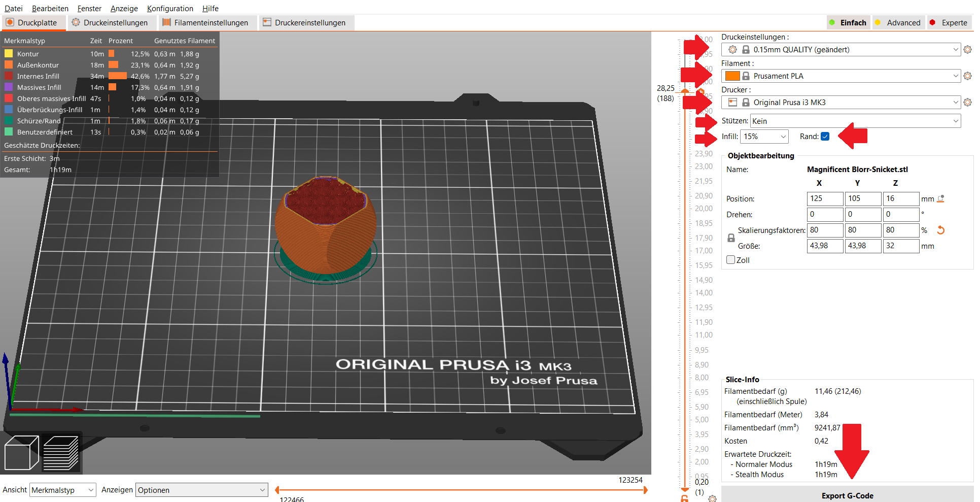
Task: Click the gear icon next to Filament preset
Action: [x=967, y=76]
